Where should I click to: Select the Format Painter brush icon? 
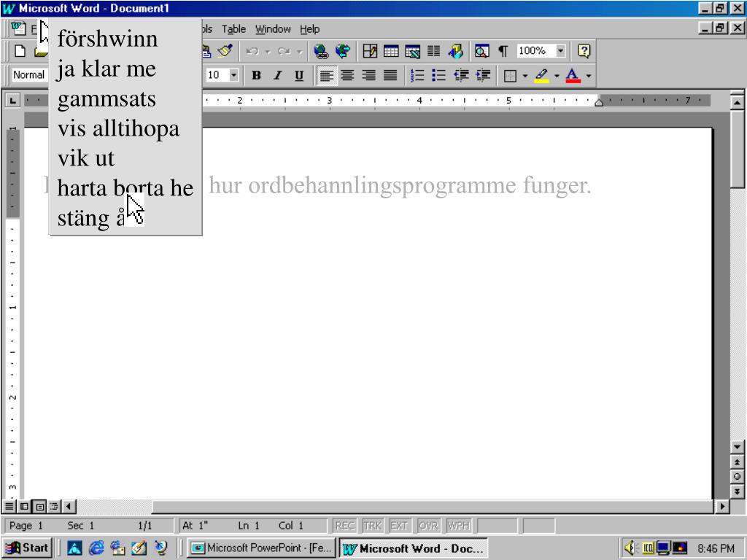tap(225, 51)
